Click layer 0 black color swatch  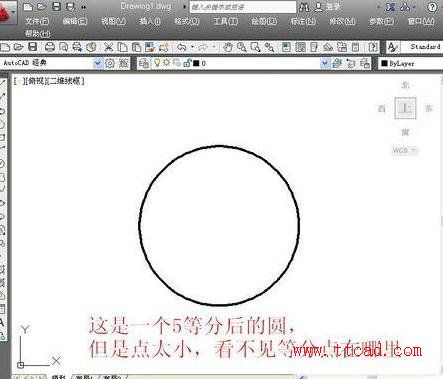point(196,63)
